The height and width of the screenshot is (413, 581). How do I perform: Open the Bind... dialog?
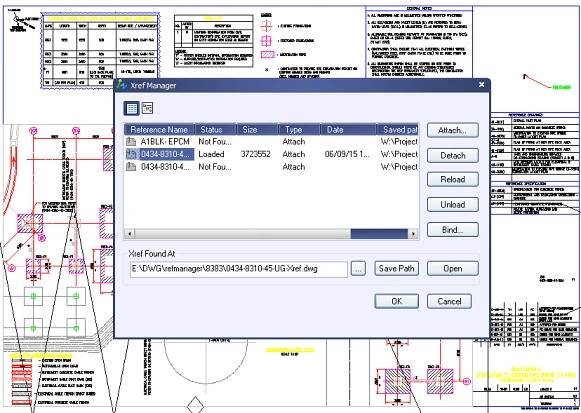(x=452, y=230)
